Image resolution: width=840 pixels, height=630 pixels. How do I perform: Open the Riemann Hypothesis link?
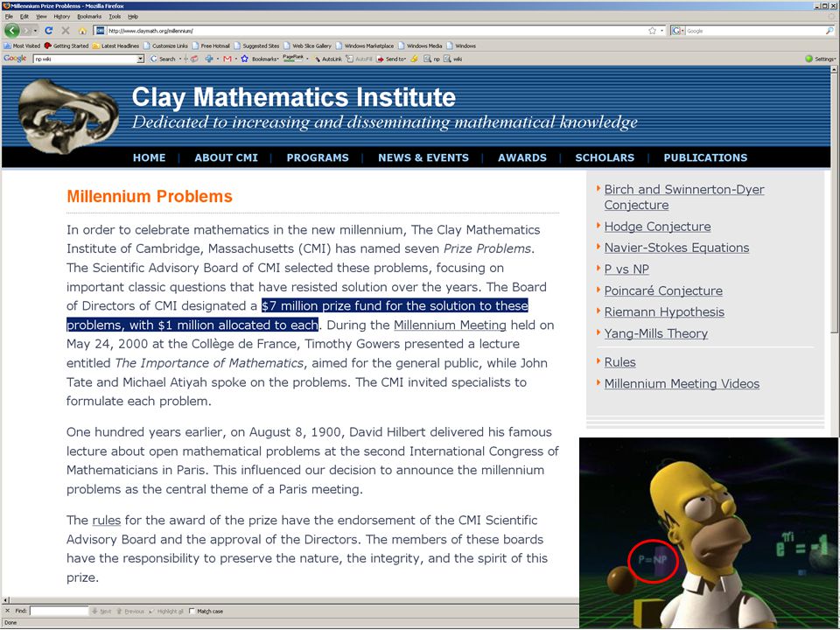coord(664,311)
